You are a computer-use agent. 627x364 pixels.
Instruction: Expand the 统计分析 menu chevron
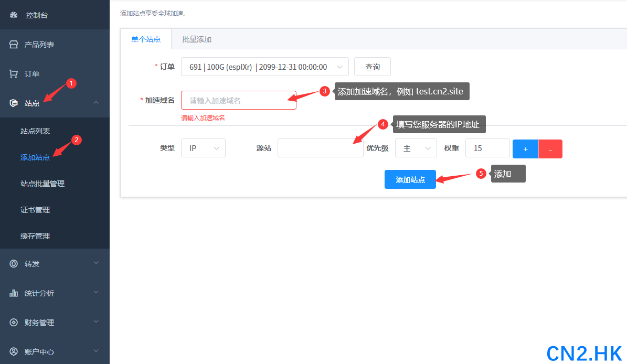pyautogui.click(x=96, y=292)
